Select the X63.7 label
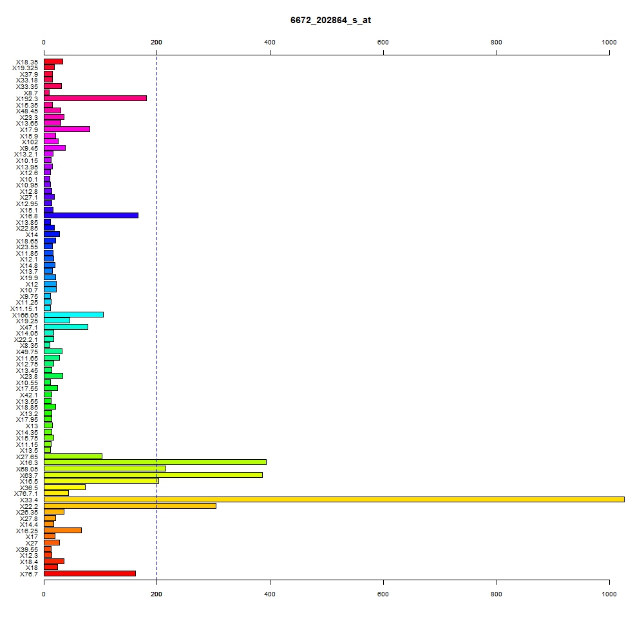This screenshot has width=644, height=644. pyautogui.click(x=29, y=476)
